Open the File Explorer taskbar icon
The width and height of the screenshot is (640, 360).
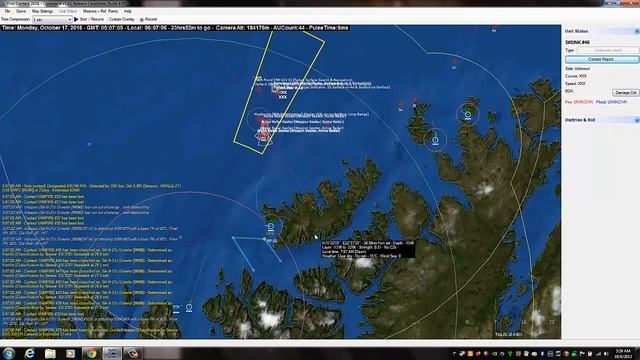(50, 353)
